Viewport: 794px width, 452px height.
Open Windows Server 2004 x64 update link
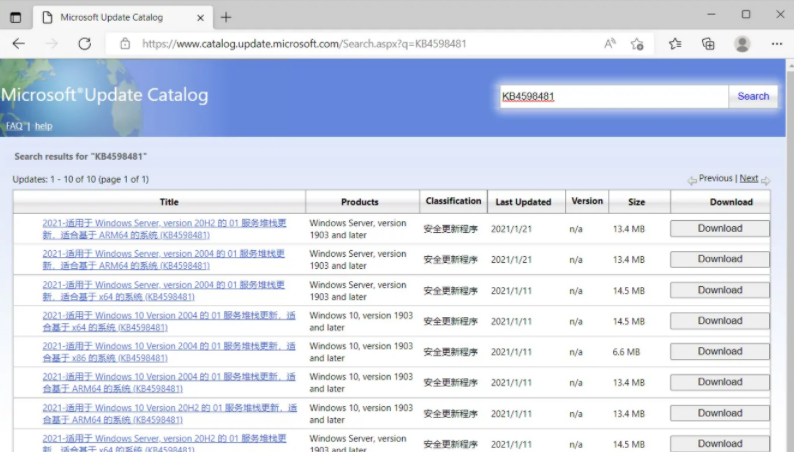pyautogui.click(x=164, y=291)
